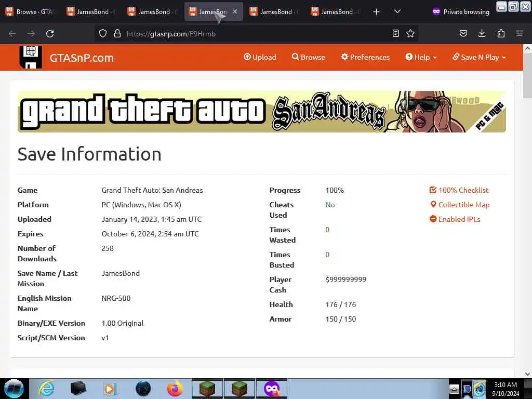Click the NRG-500 mission name value

click(x=116, y=298)
